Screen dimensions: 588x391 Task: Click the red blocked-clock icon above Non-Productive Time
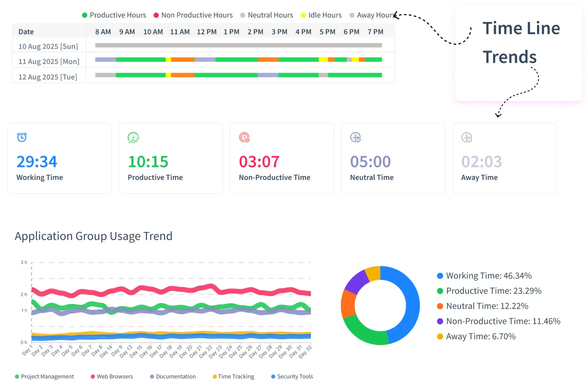pyautogui.click(x=245, y=137)
